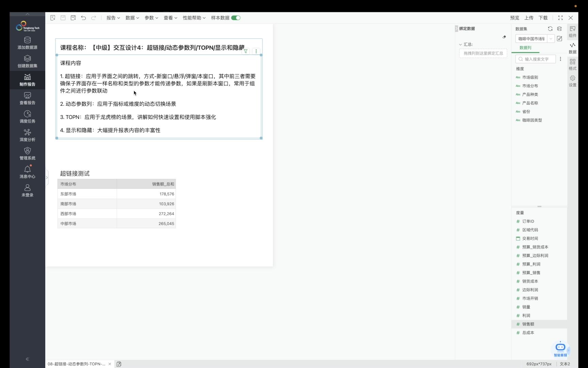This screenshot has height=368, width=588.
Task: Open 管理系统 in the sidebar
Action: pos(27,153)
